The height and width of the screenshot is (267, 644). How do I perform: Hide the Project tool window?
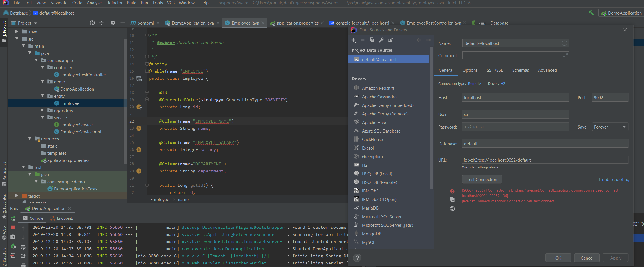point(122,23)
